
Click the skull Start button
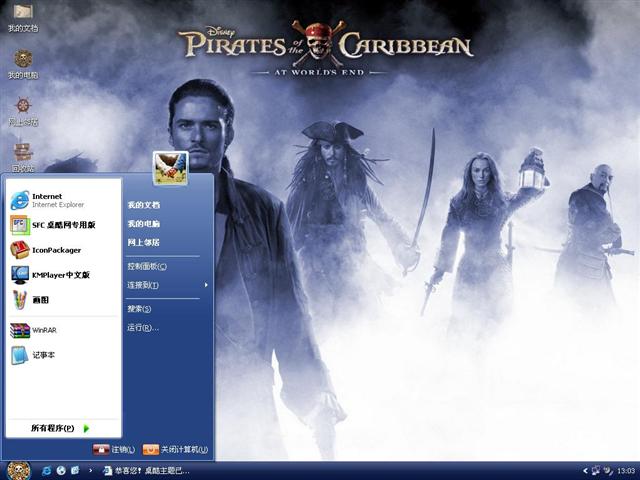click(x=19, y=471)
